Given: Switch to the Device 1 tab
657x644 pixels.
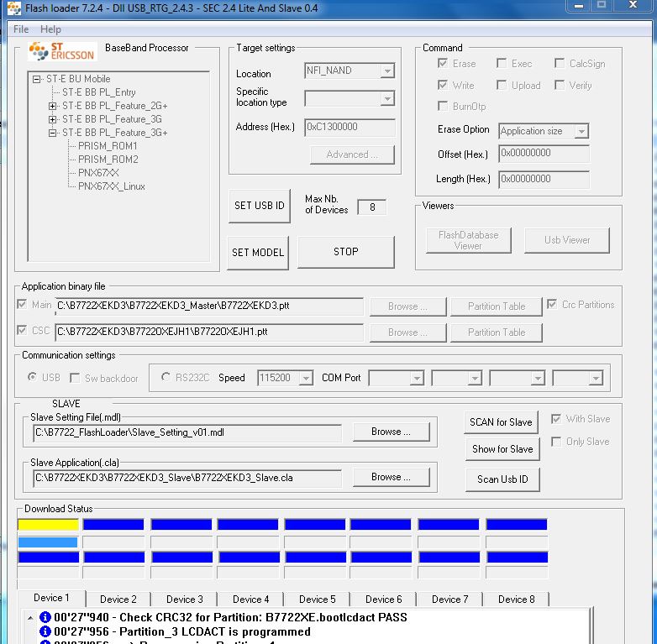Looking at the screenshot, I should [x=51, y=598].
